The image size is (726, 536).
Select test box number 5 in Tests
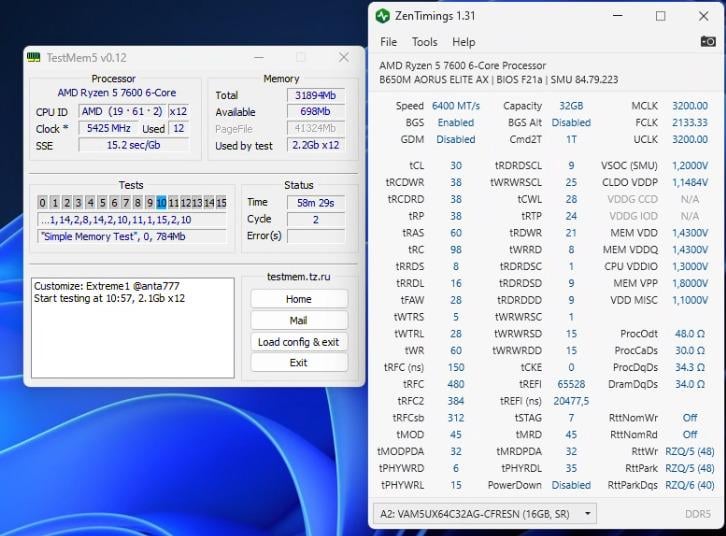pyautogui.click(x=102, y=202)
